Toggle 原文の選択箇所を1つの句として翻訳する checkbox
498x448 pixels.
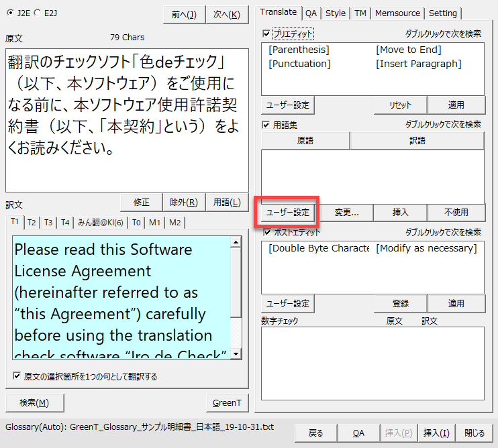click(17, 376)
